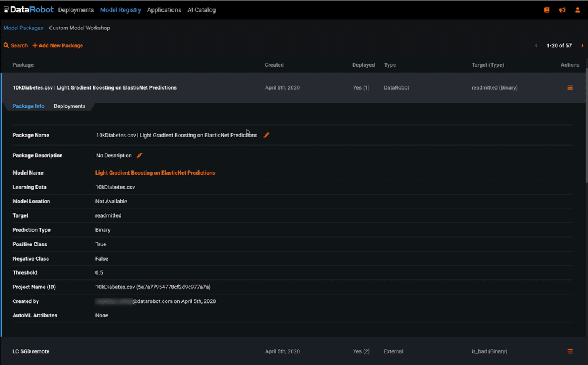The width and height of the screenshot is (588, 365).
Task: Edit the Package Name pencil icon
Action: pos(266,135)
